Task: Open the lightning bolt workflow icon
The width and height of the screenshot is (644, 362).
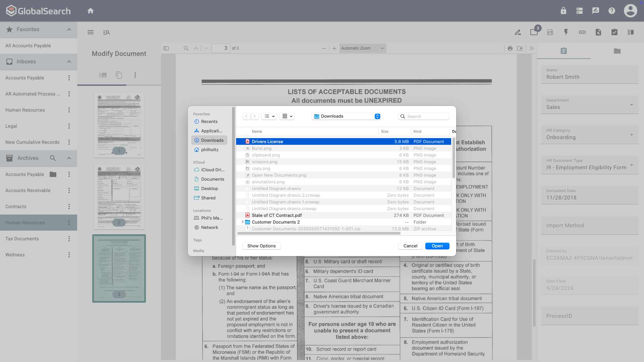Action: click(566, 32)
